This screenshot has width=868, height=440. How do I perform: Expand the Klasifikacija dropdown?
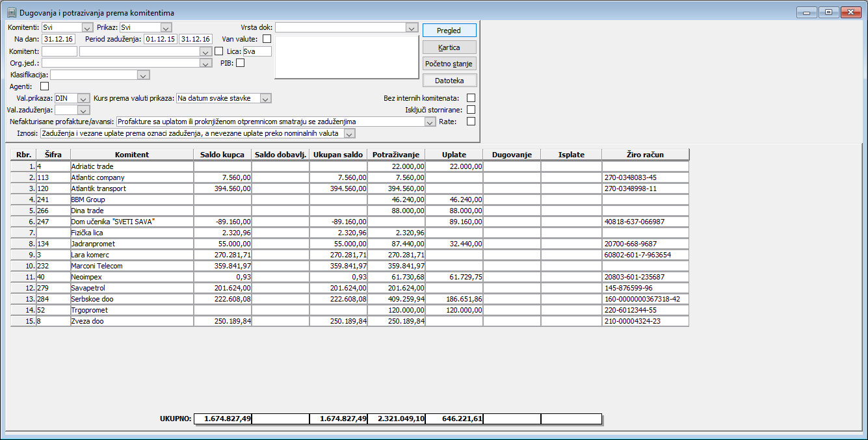[144, 75]
